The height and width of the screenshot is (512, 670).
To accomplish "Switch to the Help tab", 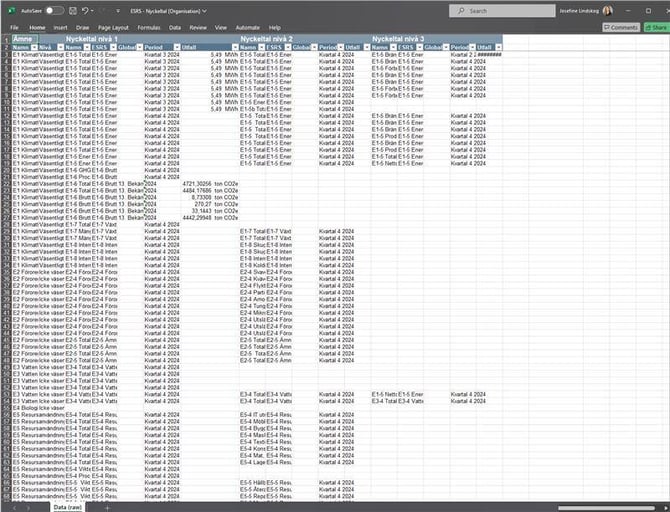I will (274, 28).
